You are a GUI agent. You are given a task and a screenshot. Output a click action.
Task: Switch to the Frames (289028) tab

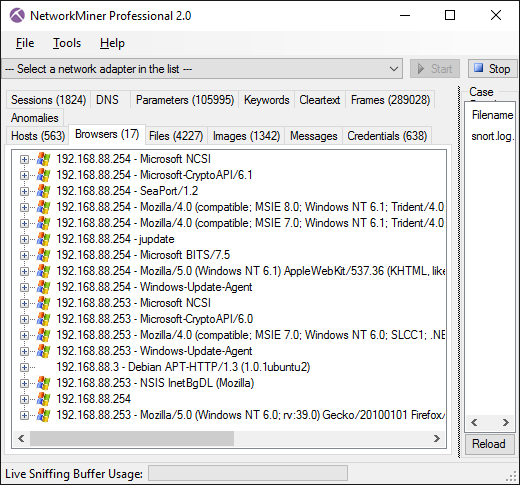coord(390,100)
